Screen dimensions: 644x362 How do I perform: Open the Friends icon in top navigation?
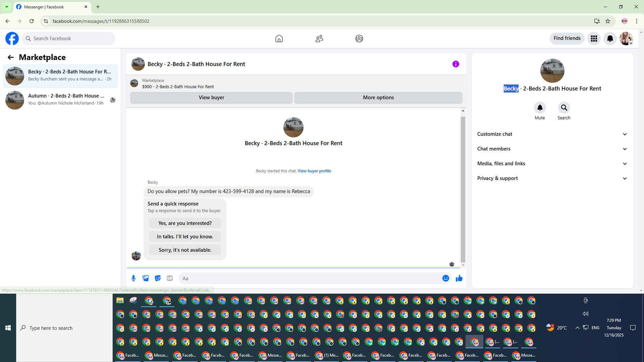coord(319,39)
